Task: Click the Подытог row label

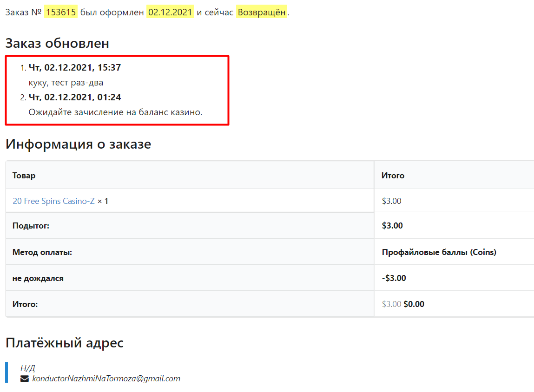Action: (x=31, y=226)
